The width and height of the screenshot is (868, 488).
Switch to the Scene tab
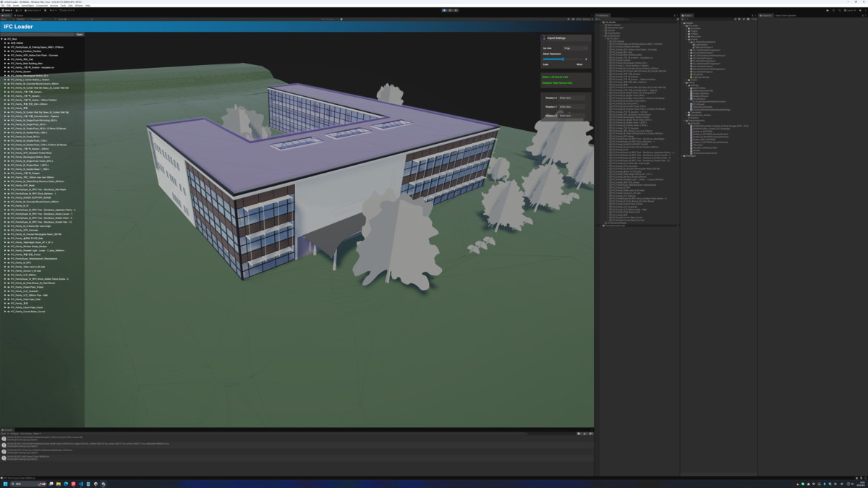click(19, 15)
